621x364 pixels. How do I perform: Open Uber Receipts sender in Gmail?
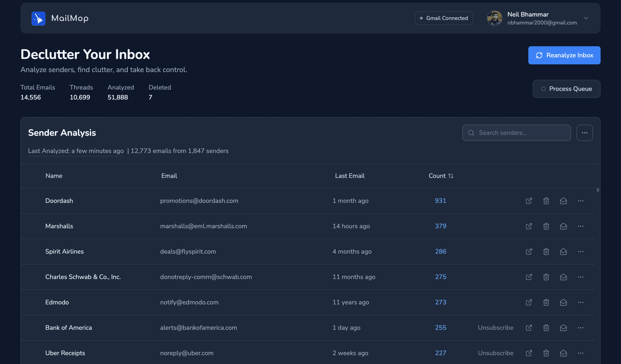(529, 353)
